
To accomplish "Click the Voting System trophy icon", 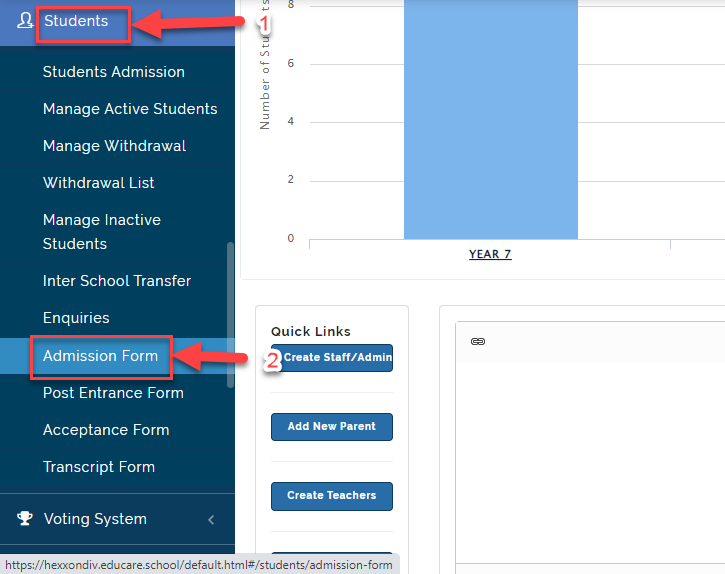I will click(25, 518).
